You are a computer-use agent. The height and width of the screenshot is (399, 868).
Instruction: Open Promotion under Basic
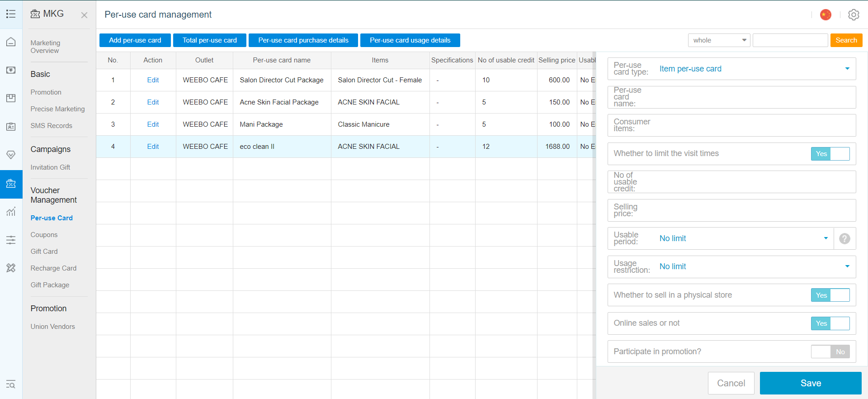pos(46,92)
